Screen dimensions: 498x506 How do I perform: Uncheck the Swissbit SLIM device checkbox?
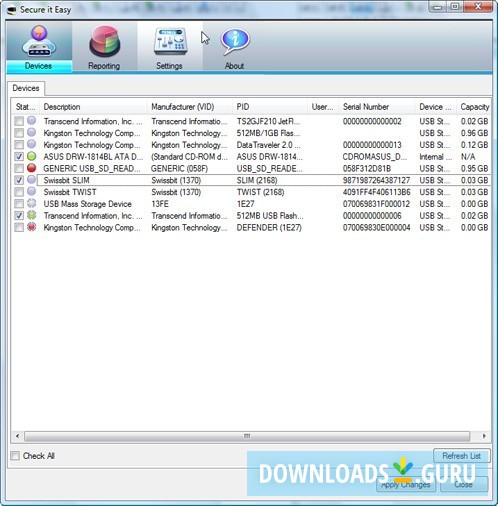19,180
